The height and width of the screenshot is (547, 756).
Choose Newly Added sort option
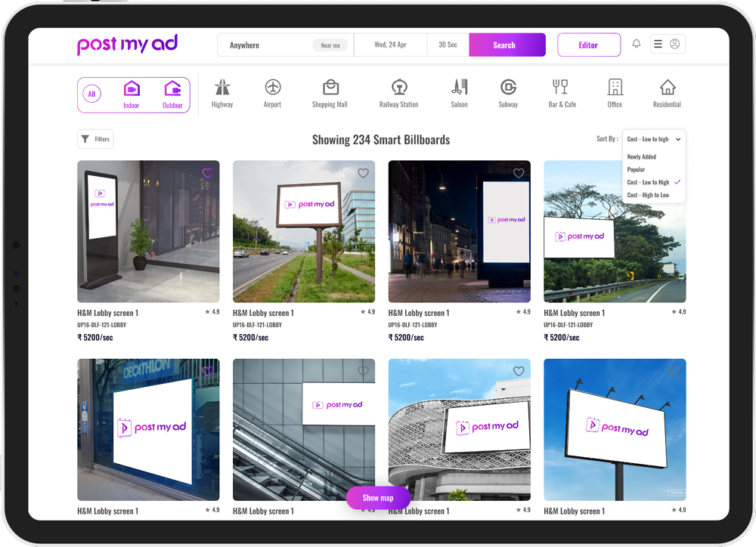click(x=642, y=156)
